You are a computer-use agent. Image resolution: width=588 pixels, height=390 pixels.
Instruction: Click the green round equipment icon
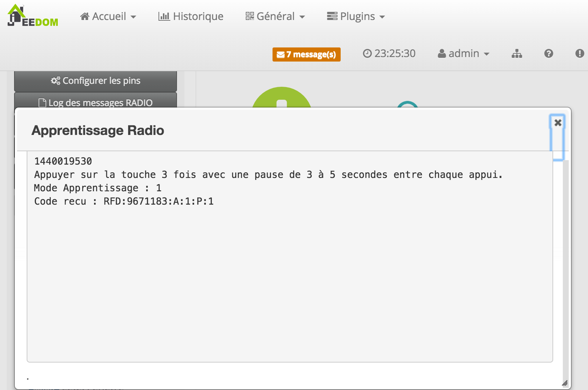click(x=281, y=97)
